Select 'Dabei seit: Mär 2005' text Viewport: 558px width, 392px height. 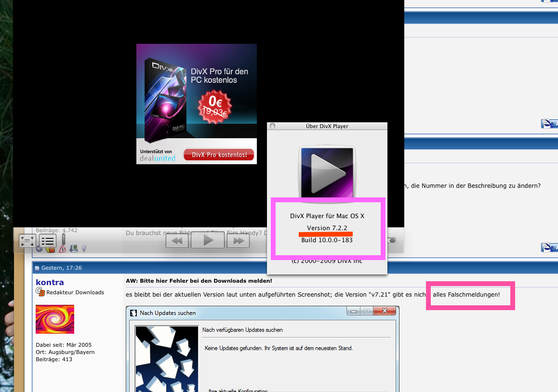tap(64, 345)
